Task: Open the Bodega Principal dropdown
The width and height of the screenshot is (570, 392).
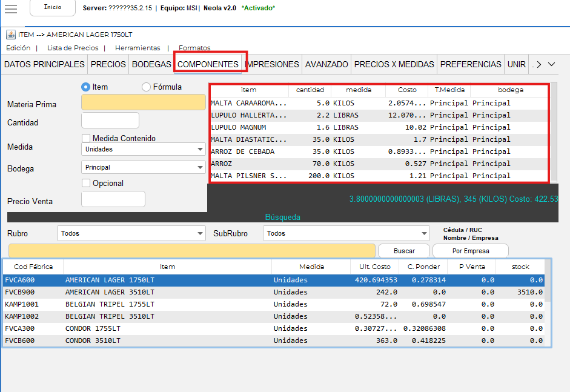Action: tap(144, 167)
